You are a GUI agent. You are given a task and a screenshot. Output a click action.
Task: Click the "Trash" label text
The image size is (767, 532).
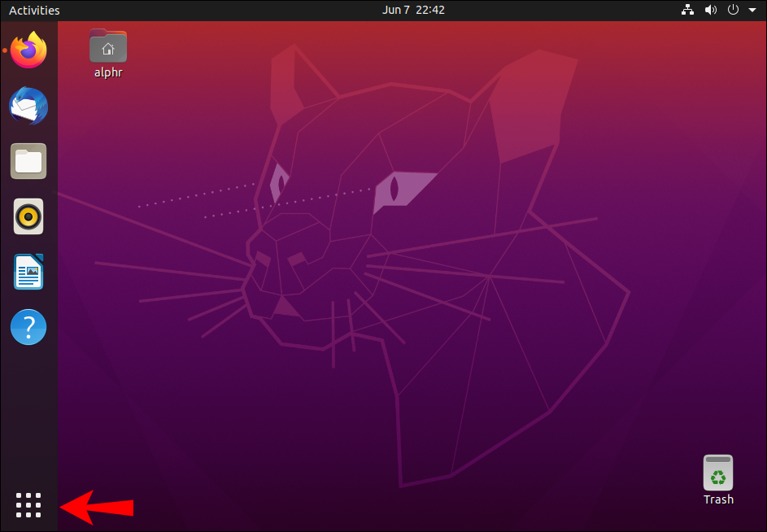718,499
